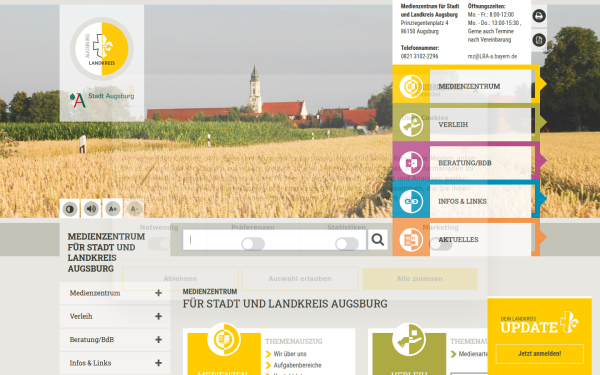The width and height of the screenshot is (600, 375).
Task: Toggle the Statistiken cookie switch
Action: point(347,244)
